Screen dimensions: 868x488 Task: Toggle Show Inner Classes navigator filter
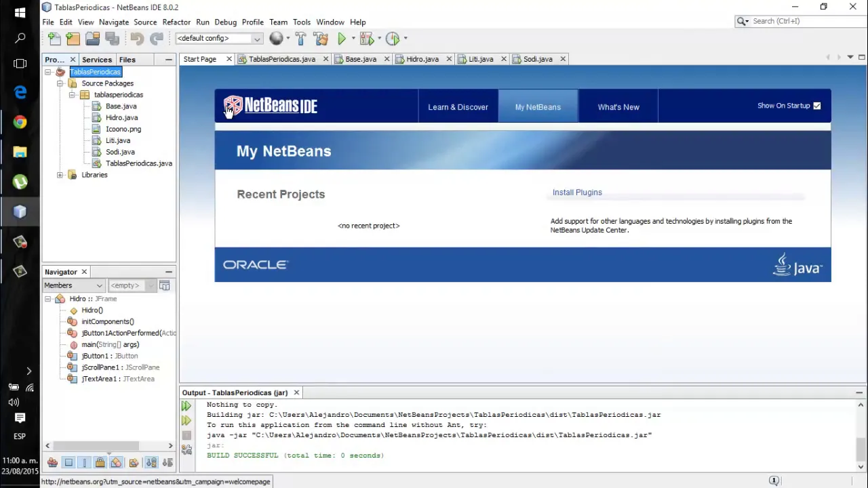click(117, 463)
